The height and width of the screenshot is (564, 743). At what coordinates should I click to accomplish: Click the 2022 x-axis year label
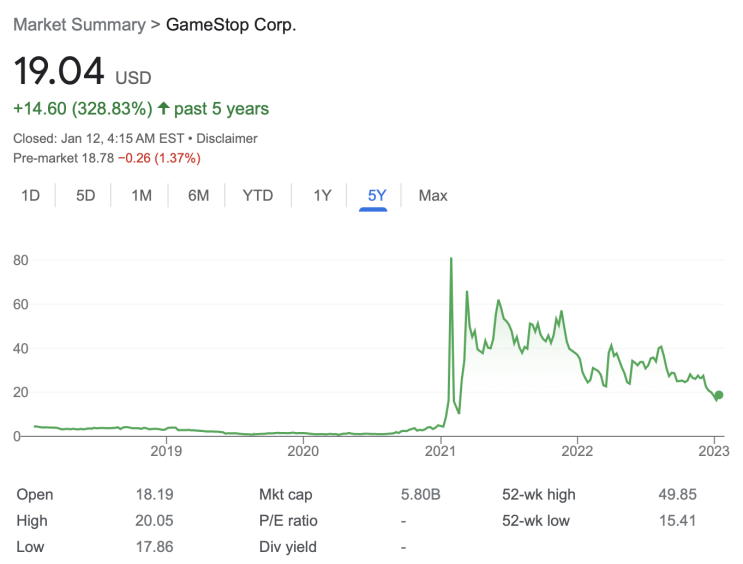tap(577, 452)
